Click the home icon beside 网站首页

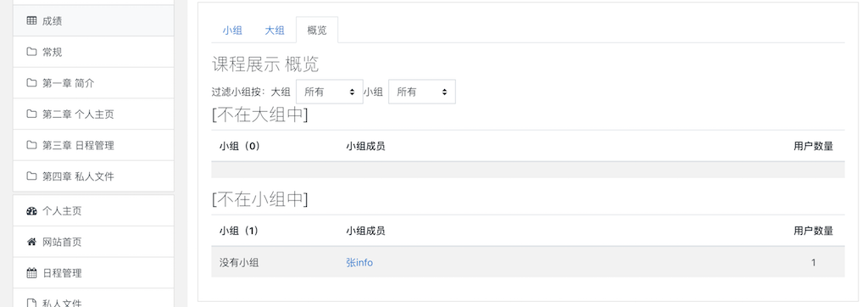click(31, 243)
